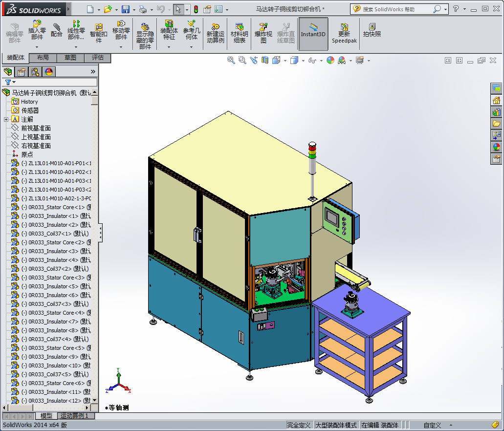Collapse the left panel handle
The width and height of the screenshot is (504, 431).
(101, 233)
